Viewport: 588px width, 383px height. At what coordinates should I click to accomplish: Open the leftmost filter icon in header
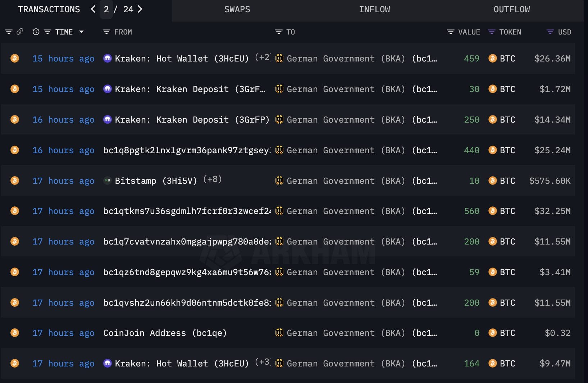point(9,32)
